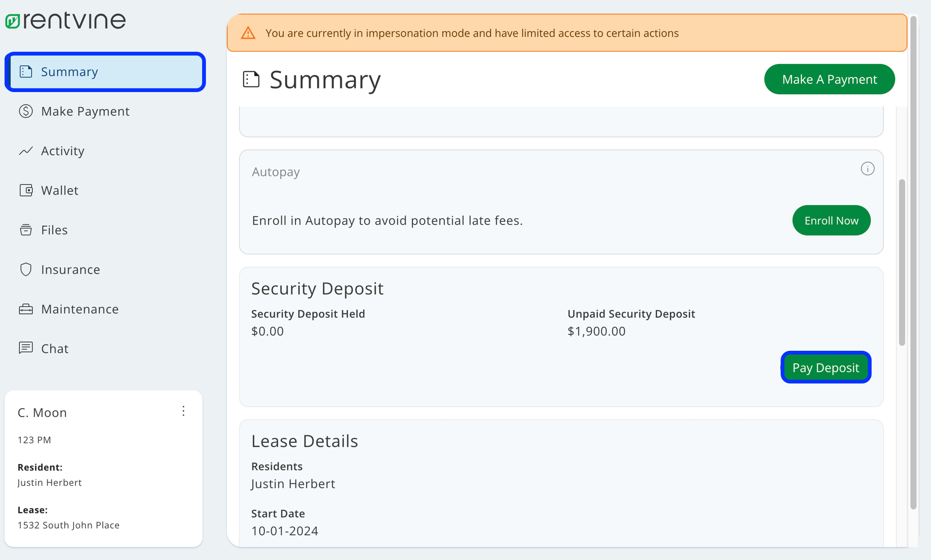Click the Pay Deposit button
Viewport: 931px width, 560px height.
825,367
